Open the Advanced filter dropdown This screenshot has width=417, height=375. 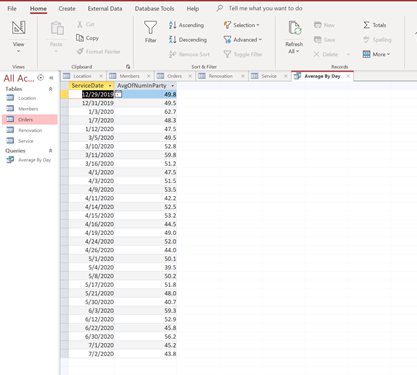[243, 40]
